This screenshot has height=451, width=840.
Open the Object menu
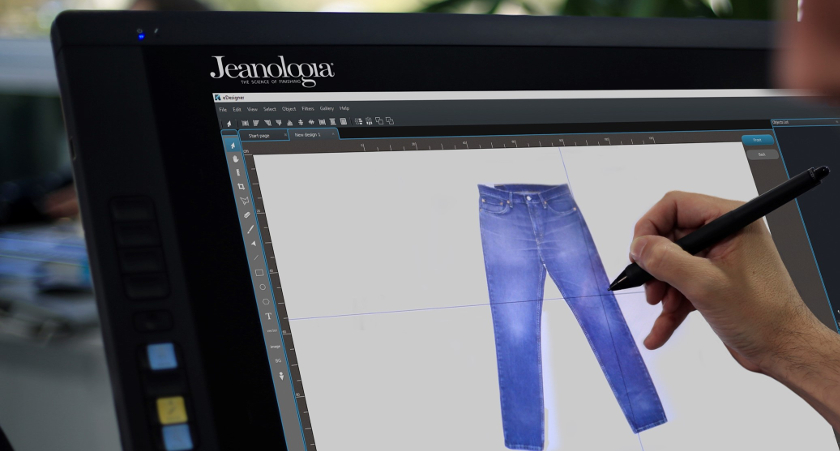[289, 109]
